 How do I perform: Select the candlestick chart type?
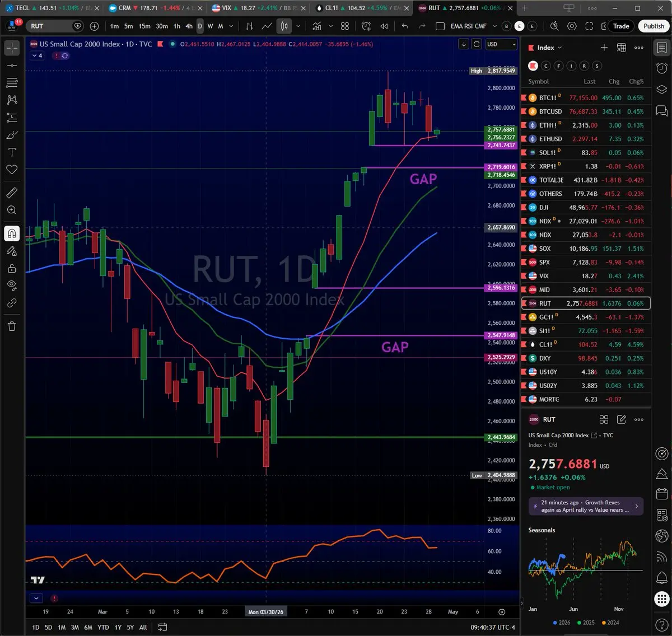tap(284, 26)
